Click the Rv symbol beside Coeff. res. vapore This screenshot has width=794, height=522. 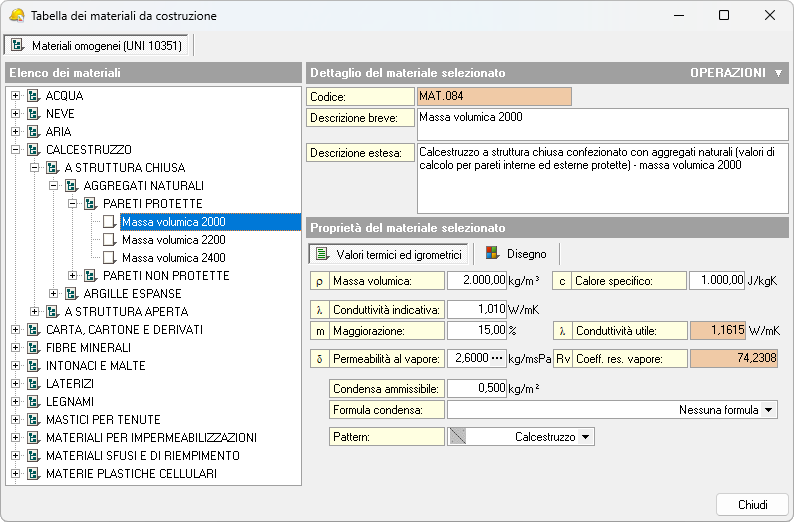[x=562, y=357]
